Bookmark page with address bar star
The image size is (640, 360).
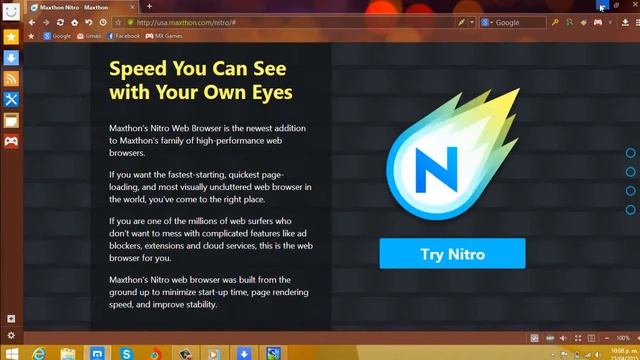pyautogui.click(x=118, y=23)
